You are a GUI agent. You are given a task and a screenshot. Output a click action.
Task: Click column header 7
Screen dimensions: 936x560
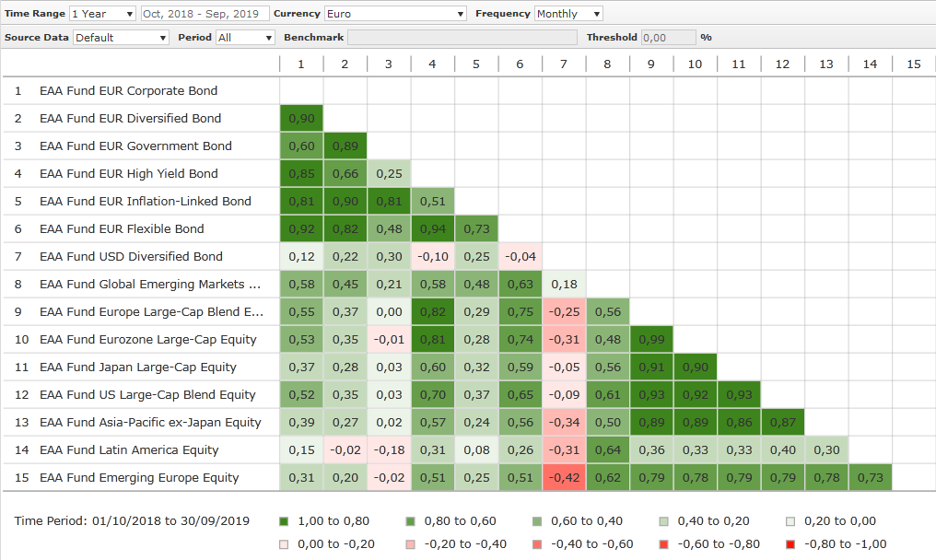point(564,64)
